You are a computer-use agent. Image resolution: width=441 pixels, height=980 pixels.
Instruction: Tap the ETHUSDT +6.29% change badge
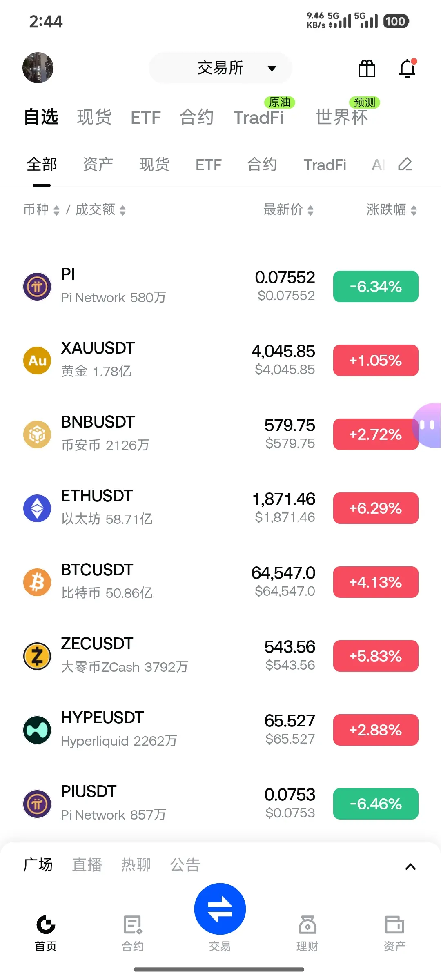[x=376, y=508]
